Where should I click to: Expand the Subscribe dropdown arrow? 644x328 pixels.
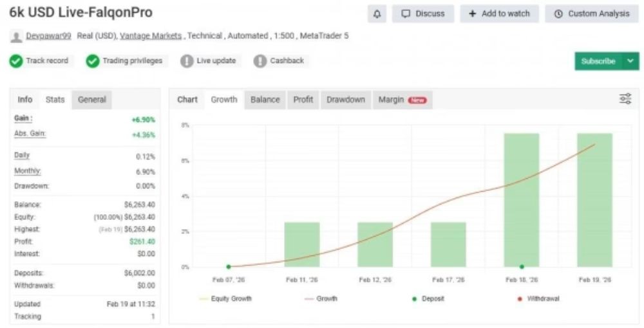(631, 61)
